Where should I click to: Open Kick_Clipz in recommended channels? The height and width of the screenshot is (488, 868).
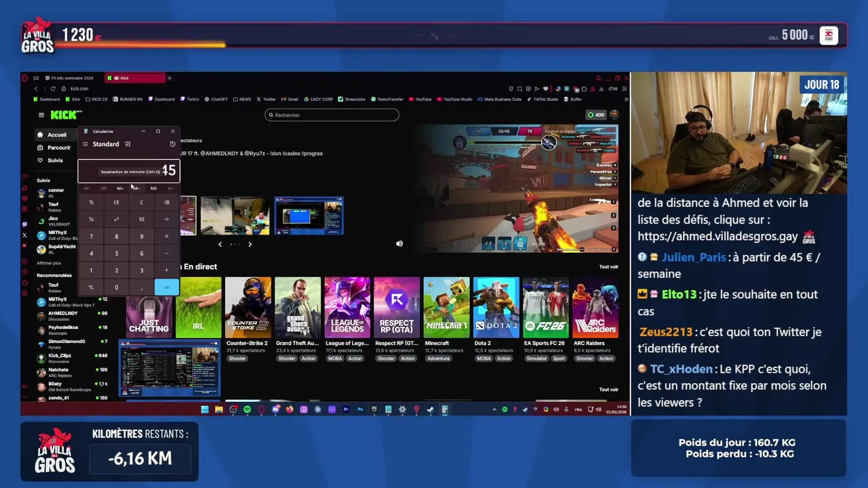click(x=71, y=357)
